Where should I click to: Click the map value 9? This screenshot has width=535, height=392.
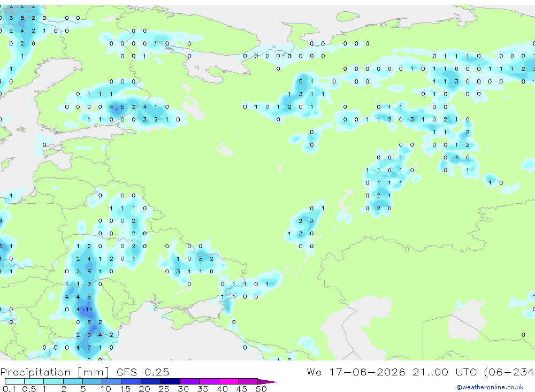(x=89, y=335)
